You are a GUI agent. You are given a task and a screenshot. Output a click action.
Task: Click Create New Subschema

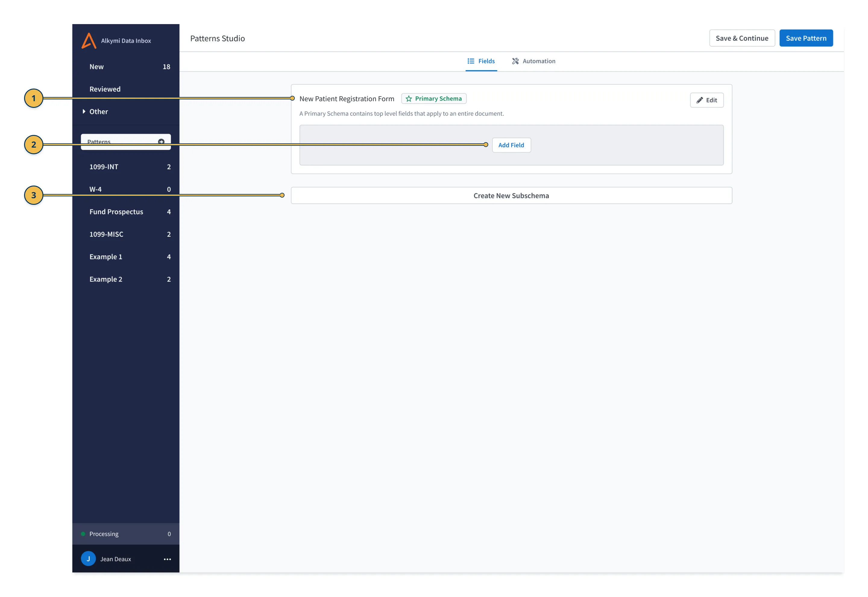511,195
